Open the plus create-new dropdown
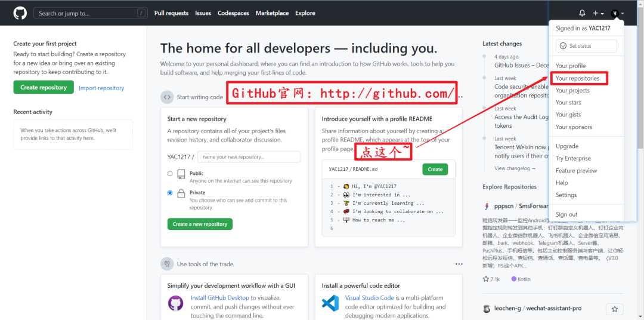 click(598, 13)
